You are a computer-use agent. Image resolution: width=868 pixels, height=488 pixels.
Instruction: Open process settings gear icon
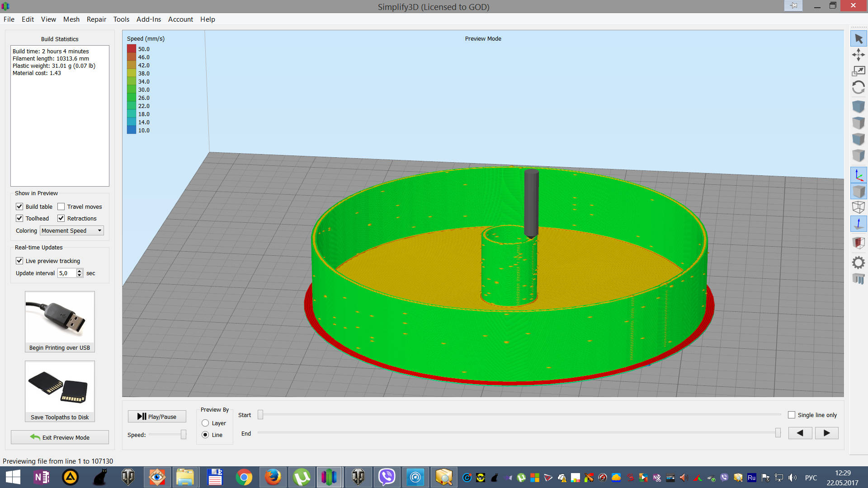pyautogui.click(x=858, y=263)
